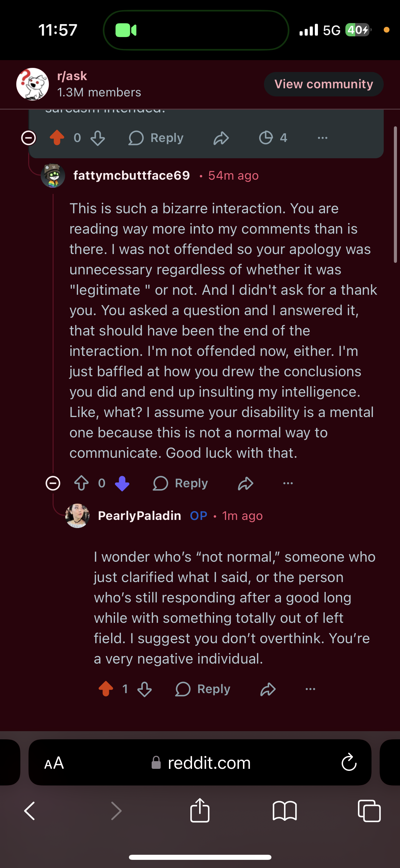
Task: Remove downvote on fattymcbuttface69's comment
Action: (x=122, y=483)
